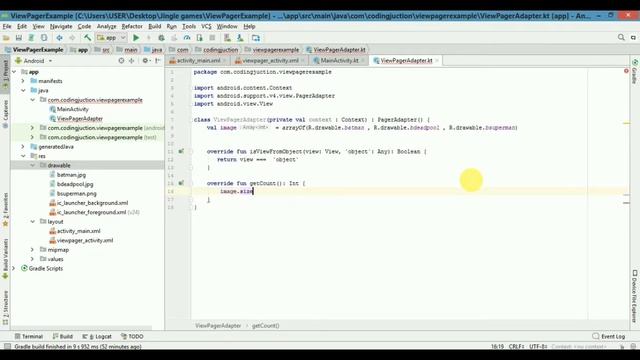This screenshot has height=360, width=640.
Task: Click the Stop square toolbar icon
Action: click(212, 38)
